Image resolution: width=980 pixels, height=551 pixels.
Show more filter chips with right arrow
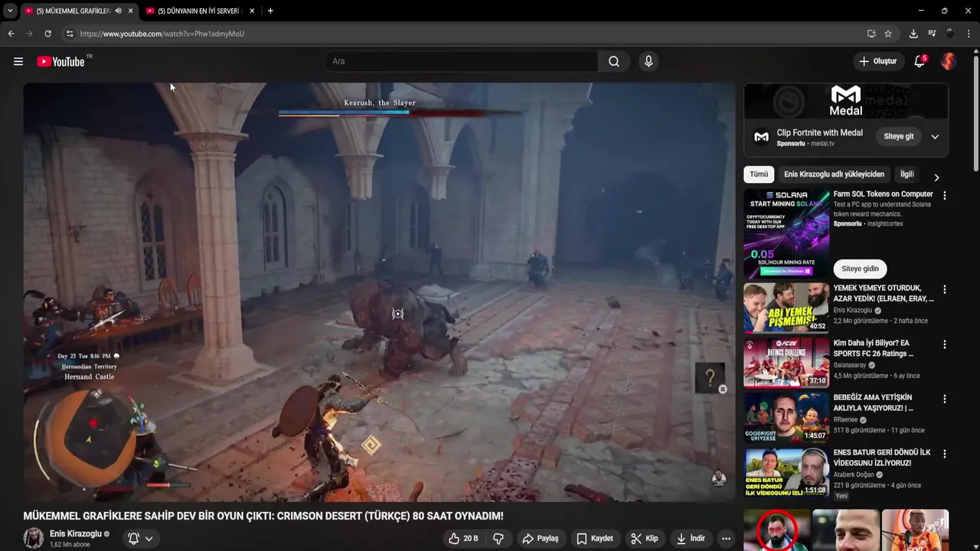pyautogui.click(x=936, y=178)
